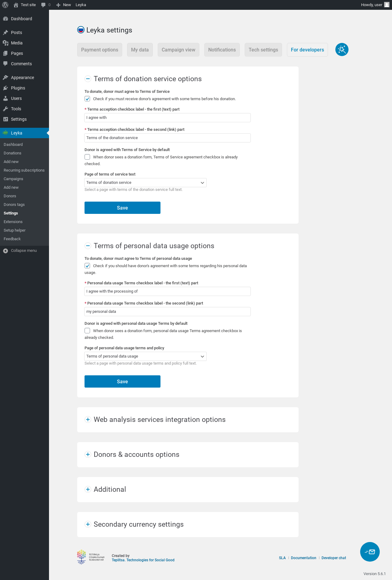The image size is (392, 580).
Task: Open Donations in the Leyka submenu
Action: 13,153
